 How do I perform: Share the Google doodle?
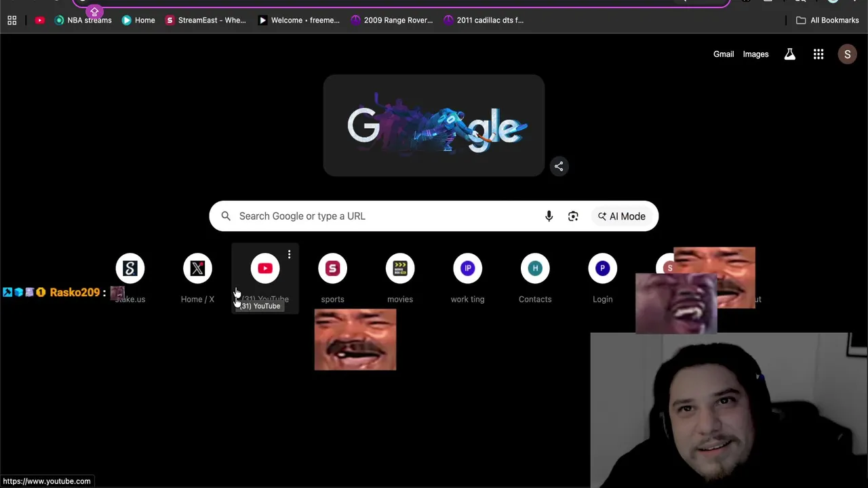(x=559, y=166)
